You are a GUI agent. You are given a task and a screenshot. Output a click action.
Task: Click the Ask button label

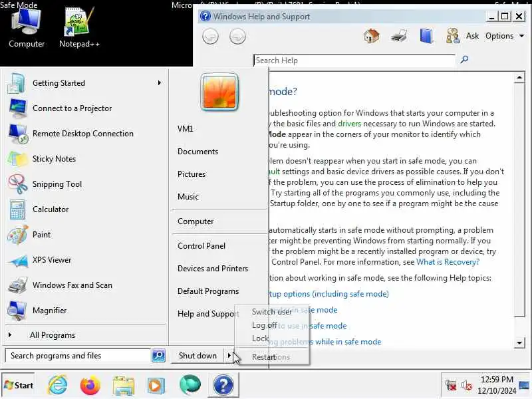click(x=472, y=36)
